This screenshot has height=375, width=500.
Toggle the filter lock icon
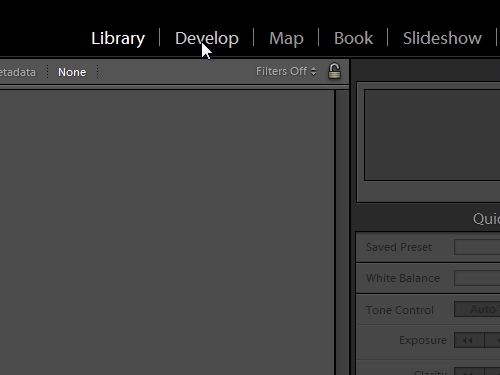(334, 71)
